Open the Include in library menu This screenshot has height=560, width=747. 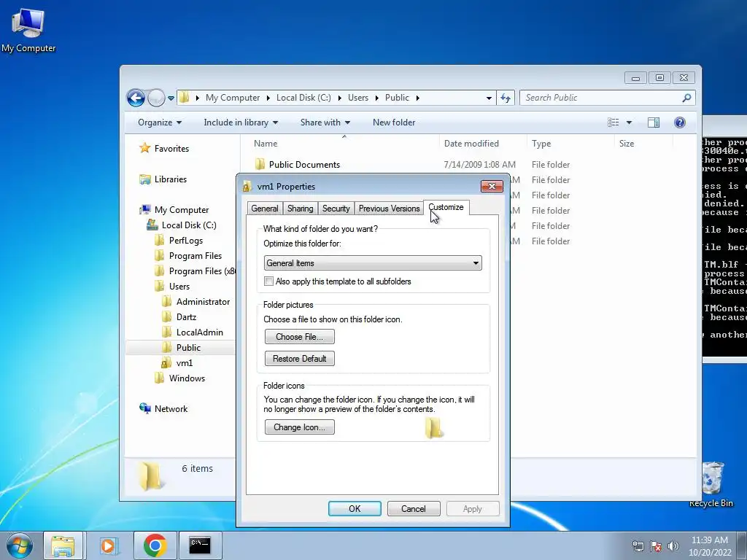point(241,122)
